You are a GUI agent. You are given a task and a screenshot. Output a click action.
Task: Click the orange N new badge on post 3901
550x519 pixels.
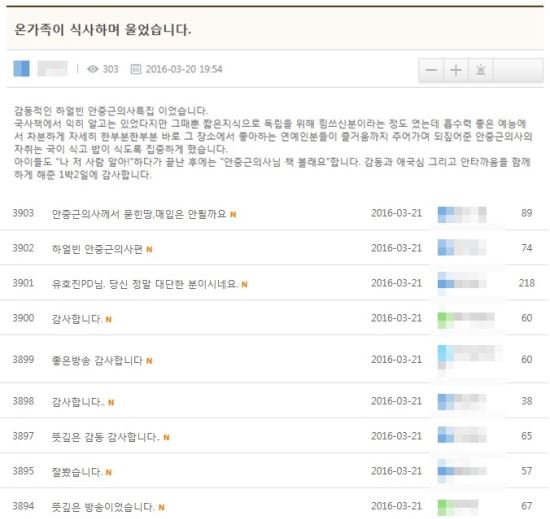244,284
